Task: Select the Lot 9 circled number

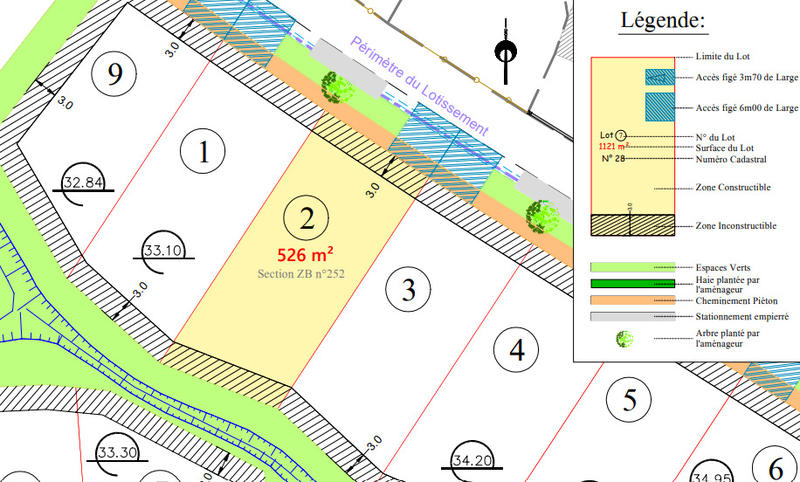Action: tap(114, 73)
